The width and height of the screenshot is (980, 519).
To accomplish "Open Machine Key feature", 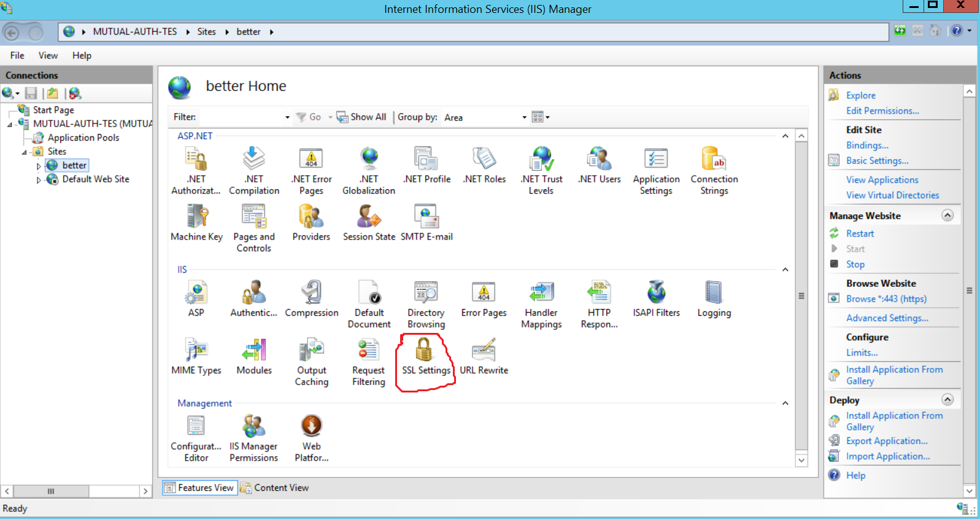I will click(196, 223).
